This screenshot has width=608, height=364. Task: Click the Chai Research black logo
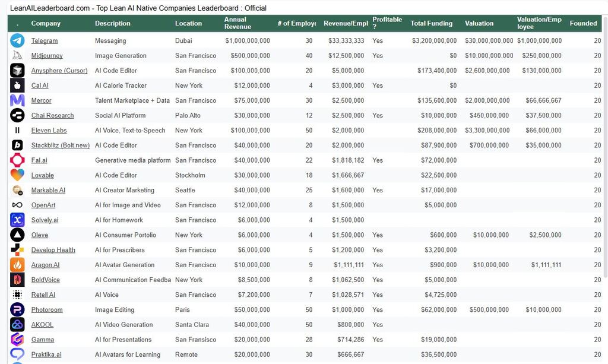tap(17, 115)
